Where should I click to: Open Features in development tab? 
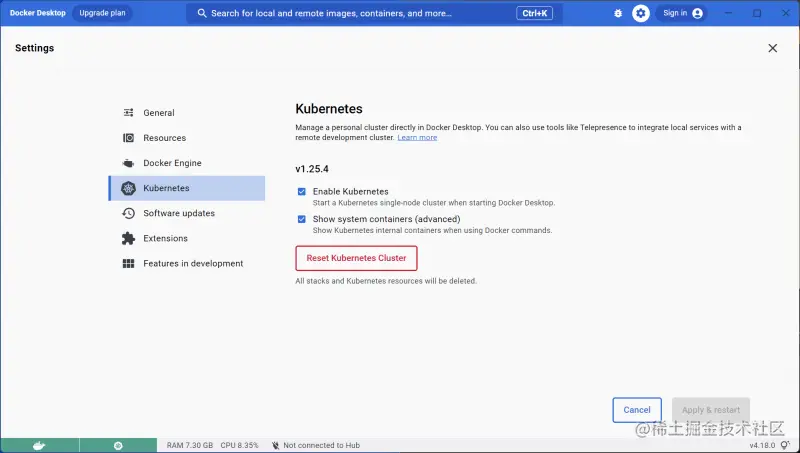click(x=187, y=263)
